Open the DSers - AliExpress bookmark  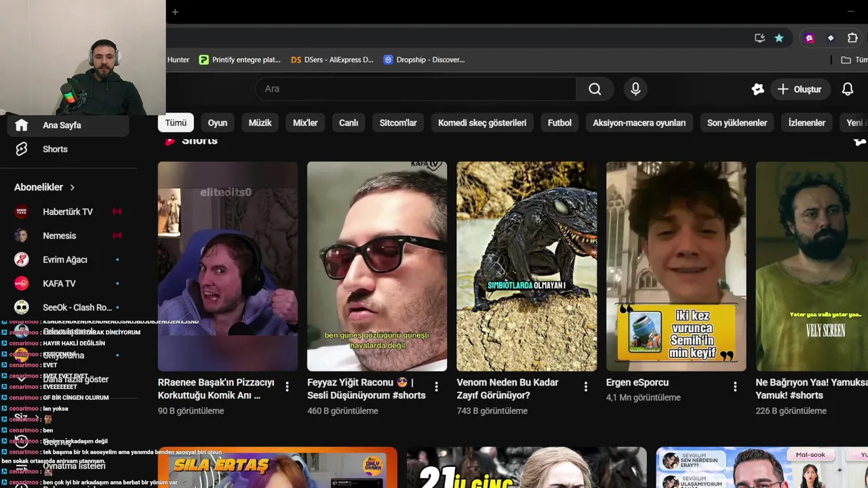(x=332, y=60)
